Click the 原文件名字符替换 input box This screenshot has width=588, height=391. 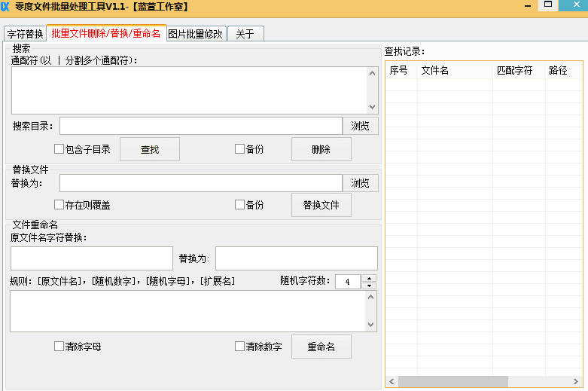(x=92, y=258)
